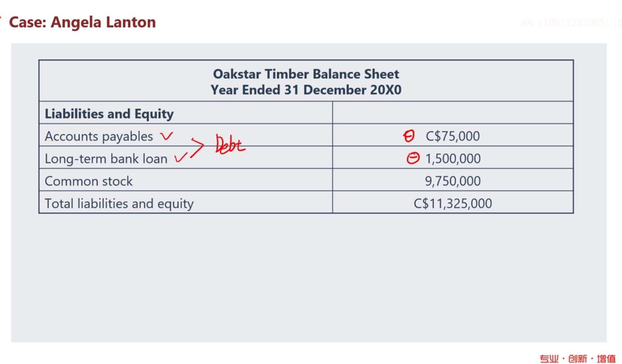The height and width of the screenshot is (364, 622).
Task: Click the red checkmark beside Long-term bank loan
Action: (x=180, y=157)
